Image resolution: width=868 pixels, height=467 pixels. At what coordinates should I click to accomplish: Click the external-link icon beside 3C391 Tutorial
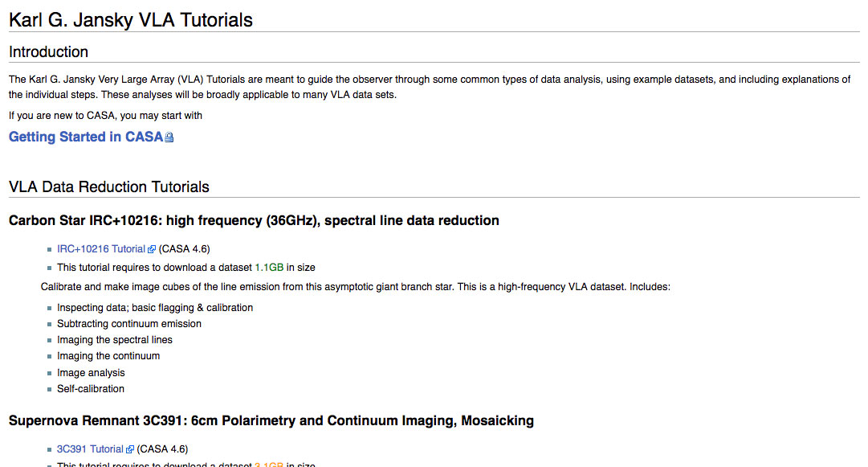click(130, 450)
